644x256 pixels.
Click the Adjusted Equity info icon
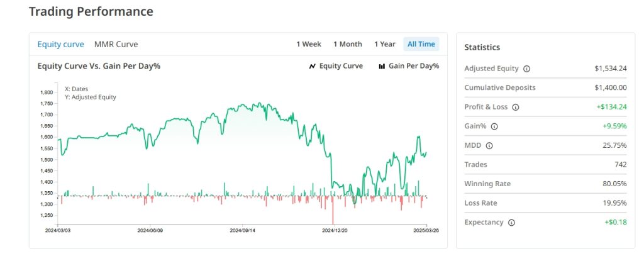[527, 69]
